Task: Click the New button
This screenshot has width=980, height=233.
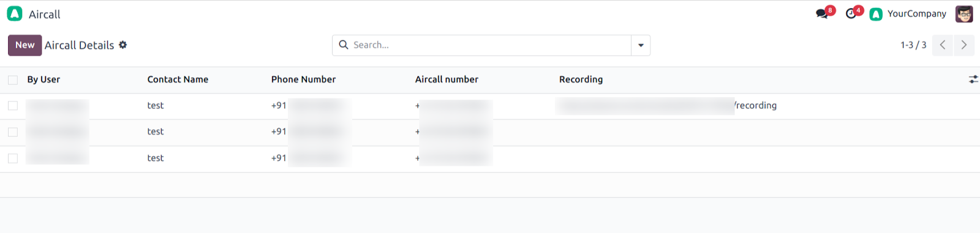Action: [x=25, y=45]
